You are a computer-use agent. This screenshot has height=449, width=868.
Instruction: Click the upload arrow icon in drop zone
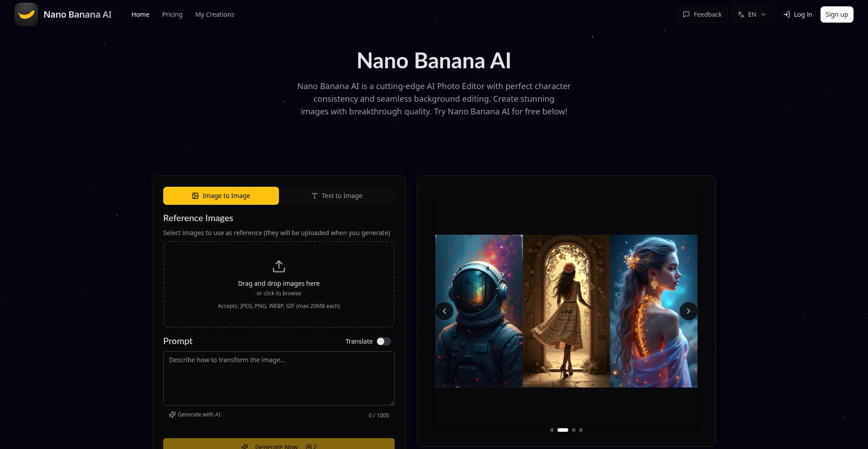(x=279, y=266)
